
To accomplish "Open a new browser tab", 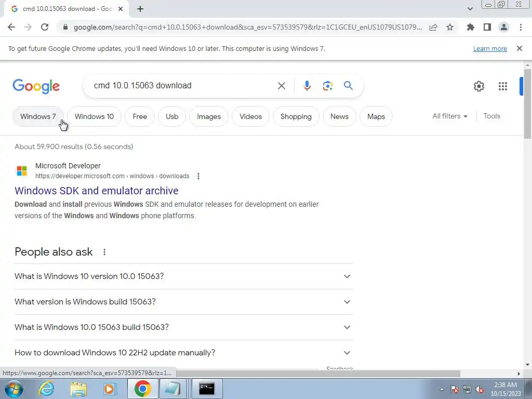I will click(x=140, y=9).
